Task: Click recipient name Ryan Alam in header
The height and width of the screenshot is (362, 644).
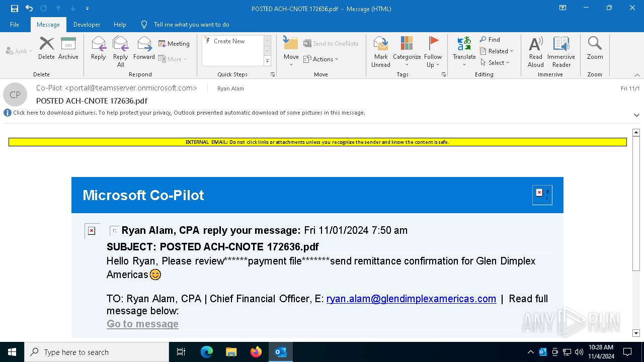Action: point(230,88)
